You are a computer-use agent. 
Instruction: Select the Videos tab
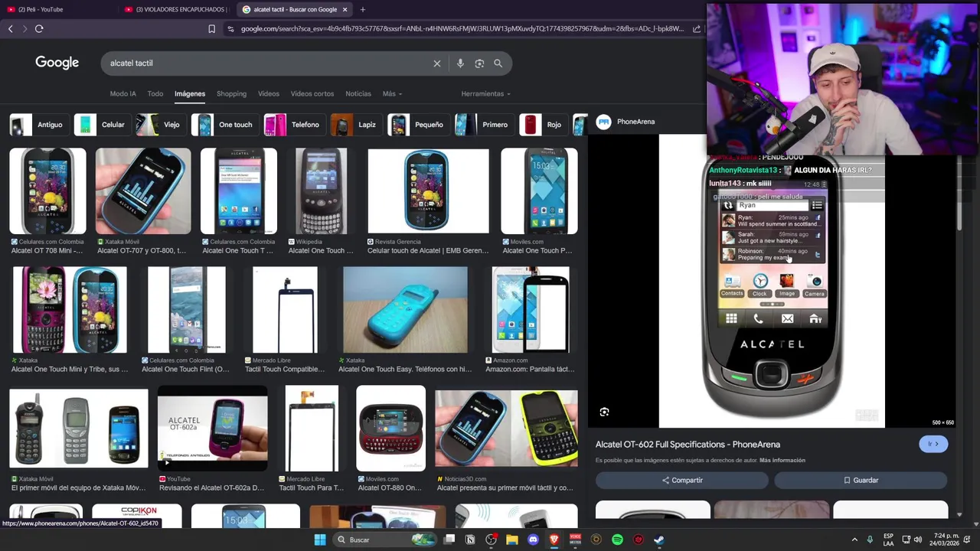[269, 93]
